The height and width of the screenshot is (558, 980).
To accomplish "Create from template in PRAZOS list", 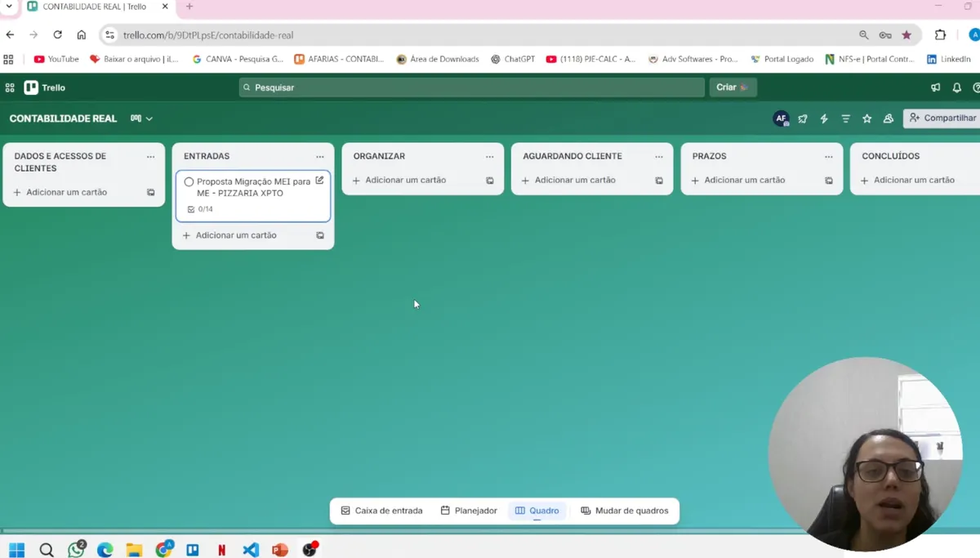I will pos(829,181).
